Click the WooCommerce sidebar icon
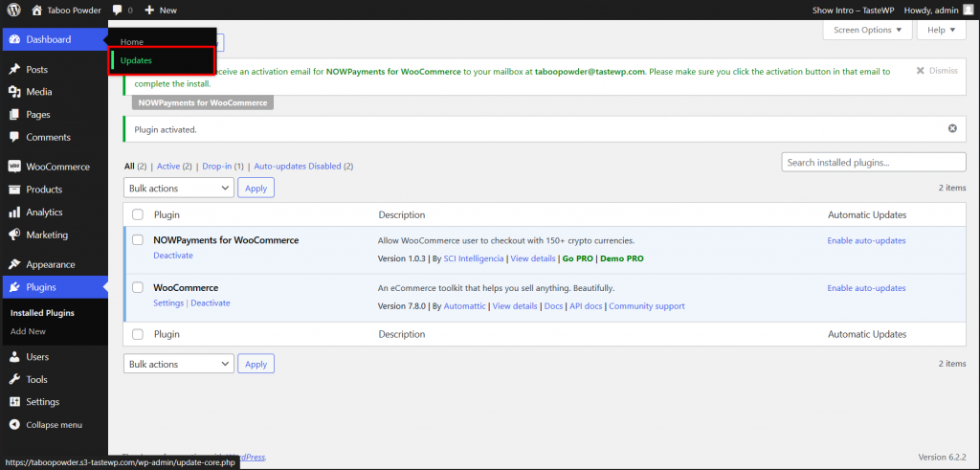 14,167
